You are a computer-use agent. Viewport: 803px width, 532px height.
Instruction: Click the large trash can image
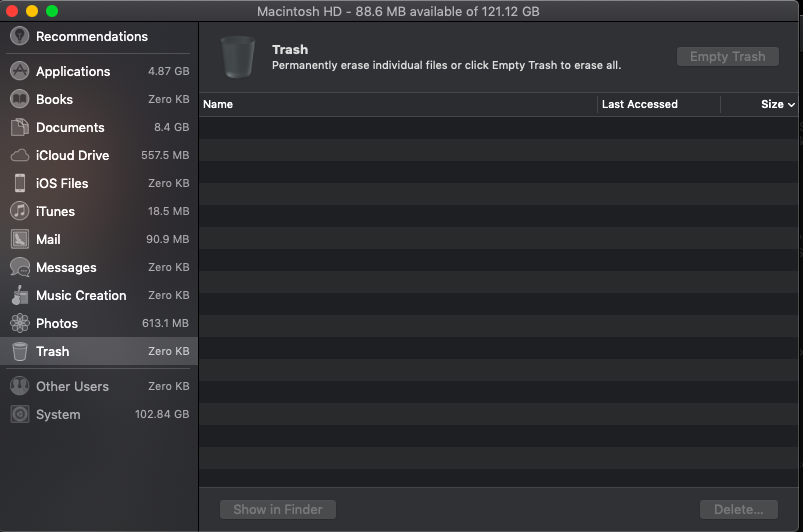(x=238, y=57)
